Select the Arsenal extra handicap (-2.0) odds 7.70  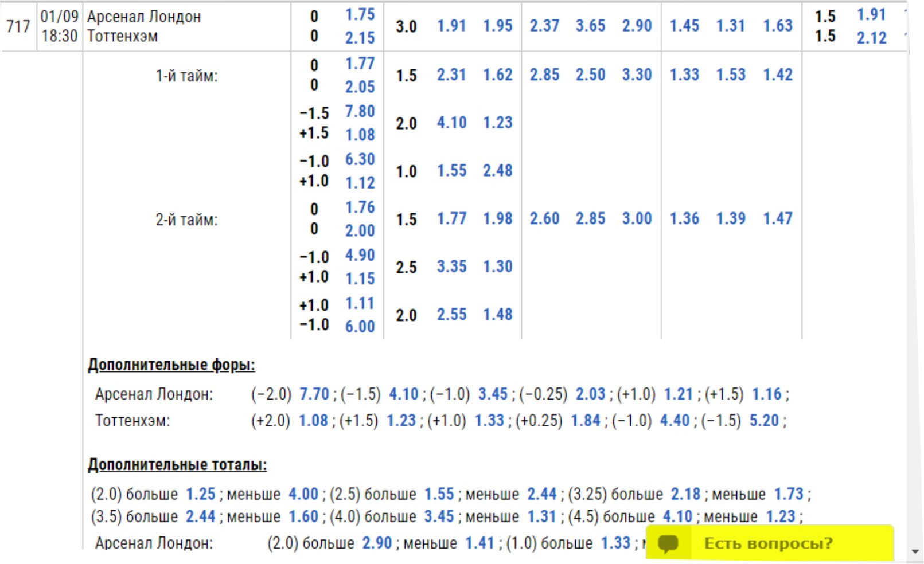tap(314, 394)
